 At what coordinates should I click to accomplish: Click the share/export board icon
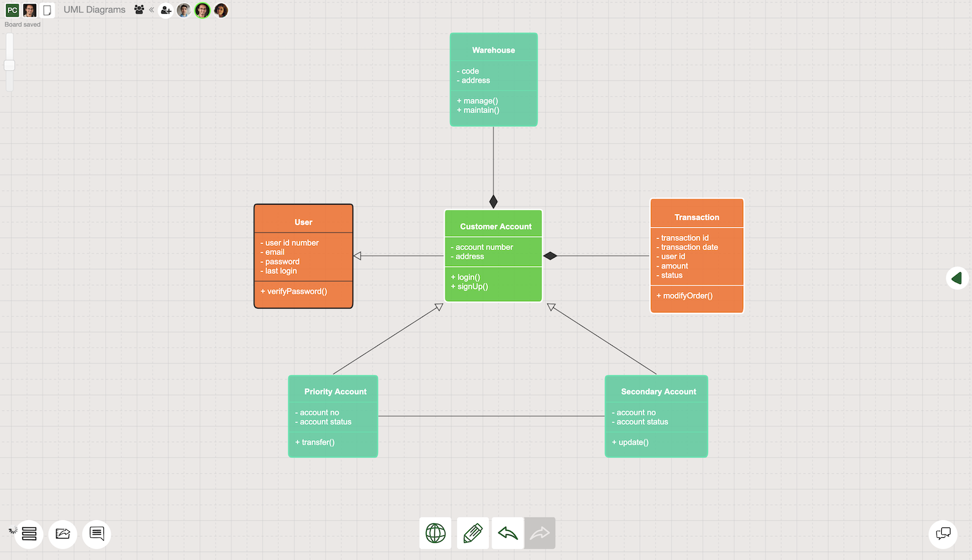click(63, 534)
